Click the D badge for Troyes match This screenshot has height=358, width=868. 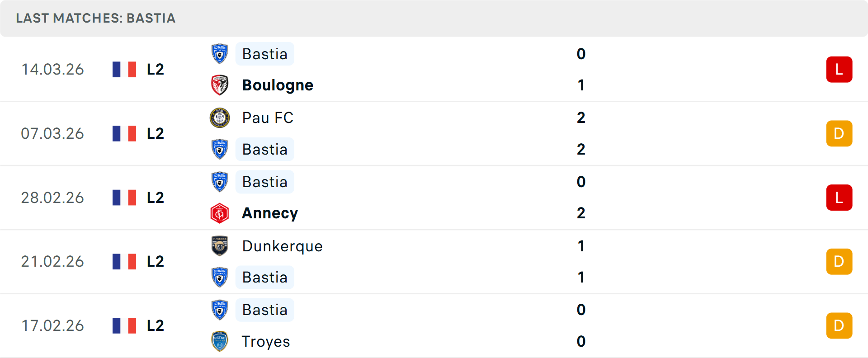[839, 325]
